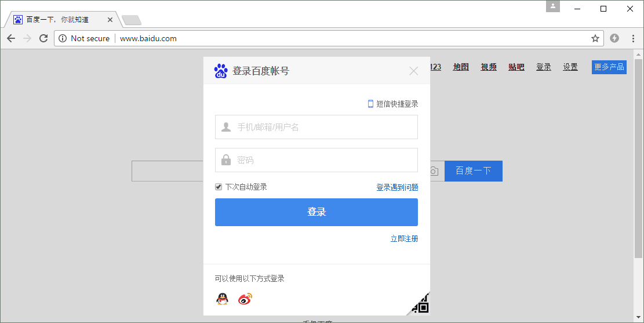Close the Baidu browser tab
This screenshot has height=323, width=644.
click(x=110, y=19)
